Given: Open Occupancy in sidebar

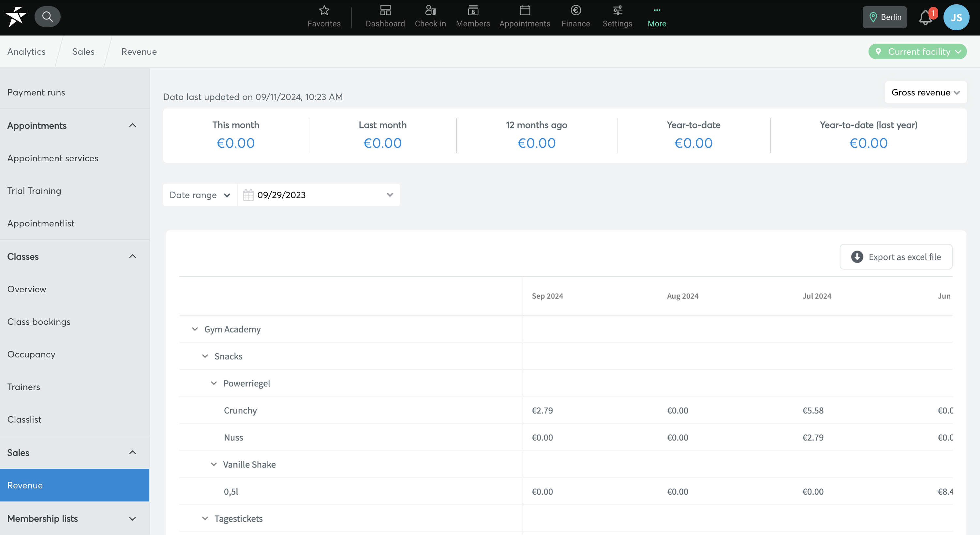Looking at the screenshot, I should pos(75,354).
